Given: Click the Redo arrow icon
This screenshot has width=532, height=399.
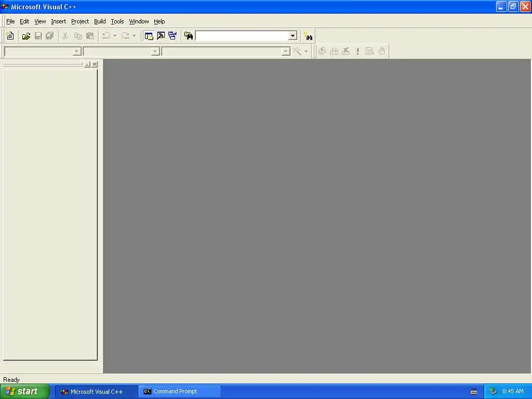Looking at the screenshot, I should (x=125, y=36).
